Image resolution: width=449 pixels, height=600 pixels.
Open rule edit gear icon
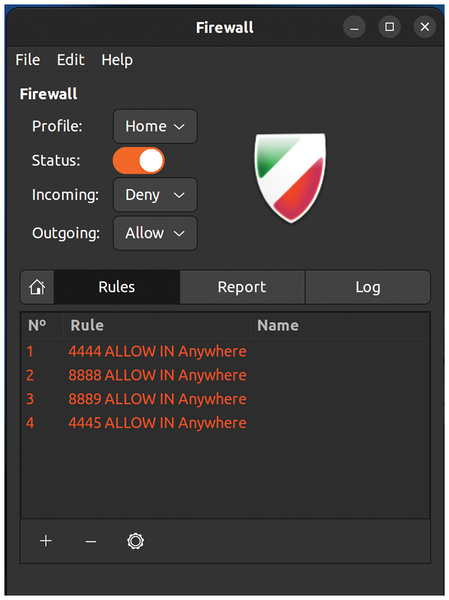pyautogui.click(x=136, y=541)
